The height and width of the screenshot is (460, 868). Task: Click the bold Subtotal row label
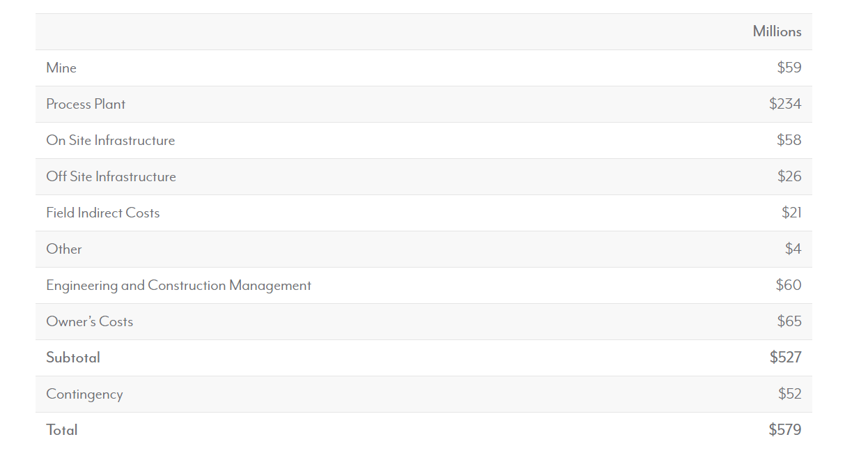pyautogui.click(x=73, y=358)
